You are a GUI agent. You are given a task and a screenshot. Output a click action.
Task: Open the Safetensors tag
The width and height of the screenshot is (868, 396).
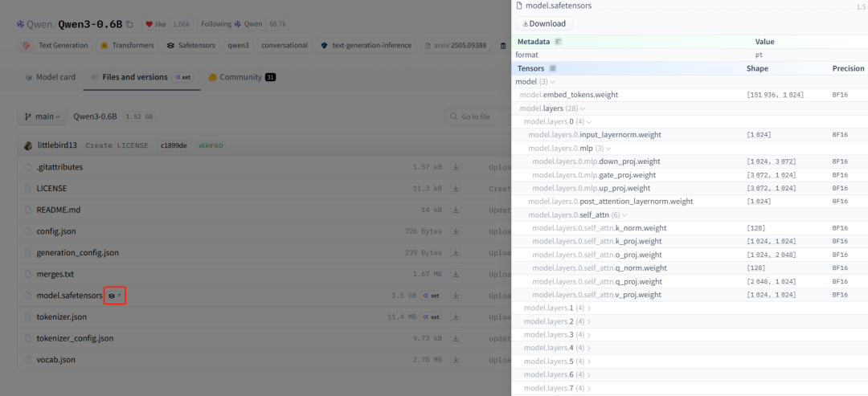pyautogui.click(x=191, y=45)
